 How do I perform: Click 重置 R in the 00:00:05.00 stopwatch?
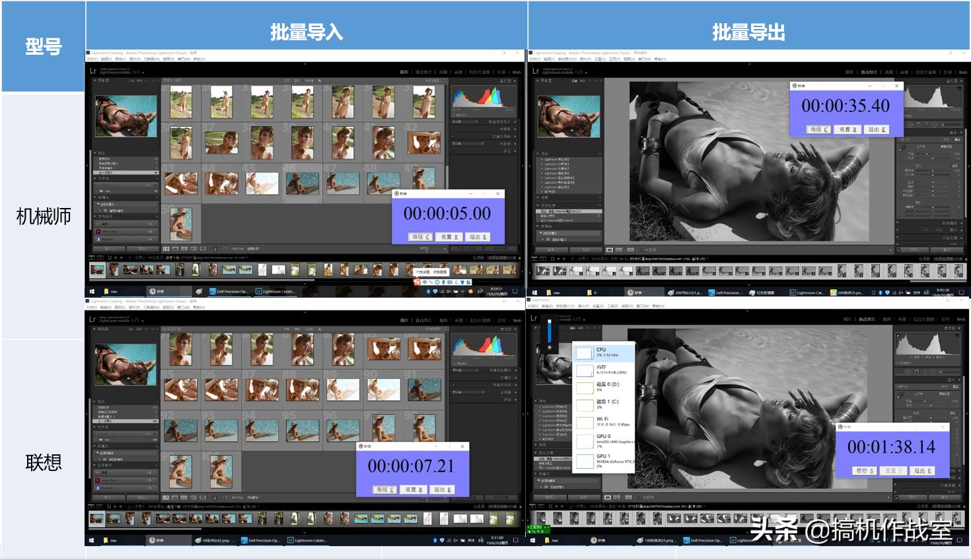click(x=449, y=236)
